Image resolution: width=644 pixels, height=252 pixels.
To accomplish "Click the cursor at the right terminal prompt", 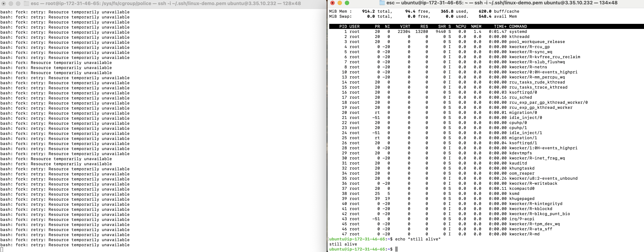I will click(x=396, y=249).
